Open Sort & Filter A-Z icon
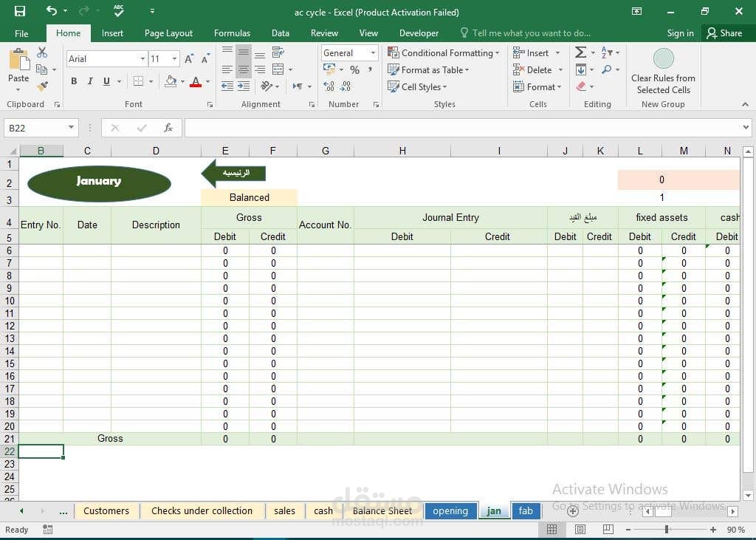 607,52
